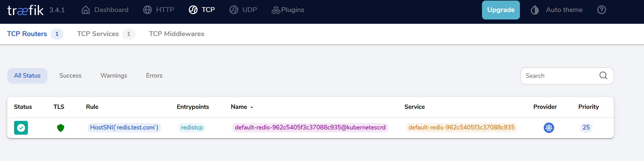Click the UDP section icon
The height and width of the screenshot is (161, 644).
234,10
